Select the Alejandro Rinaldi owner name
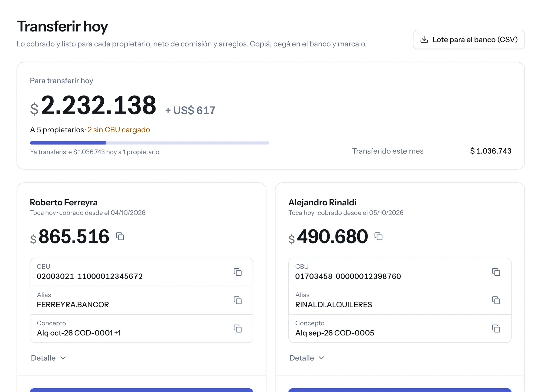 point(322,202)
